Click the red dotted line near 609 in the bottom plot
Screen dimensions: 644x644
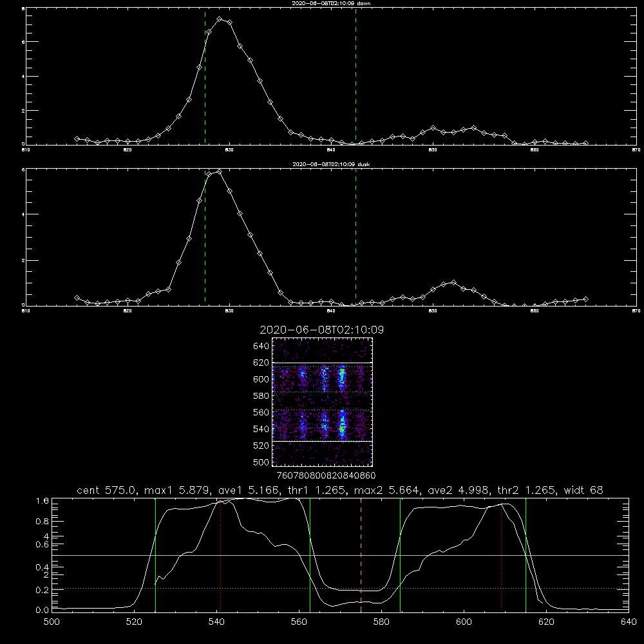pyautogui.click(x=501, y=555)
